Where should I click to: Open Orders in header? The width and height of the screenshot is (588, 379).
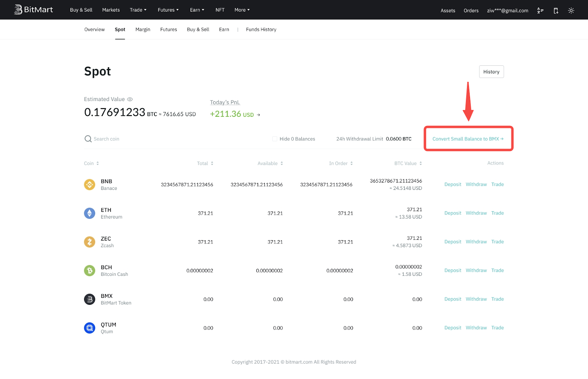471,11
